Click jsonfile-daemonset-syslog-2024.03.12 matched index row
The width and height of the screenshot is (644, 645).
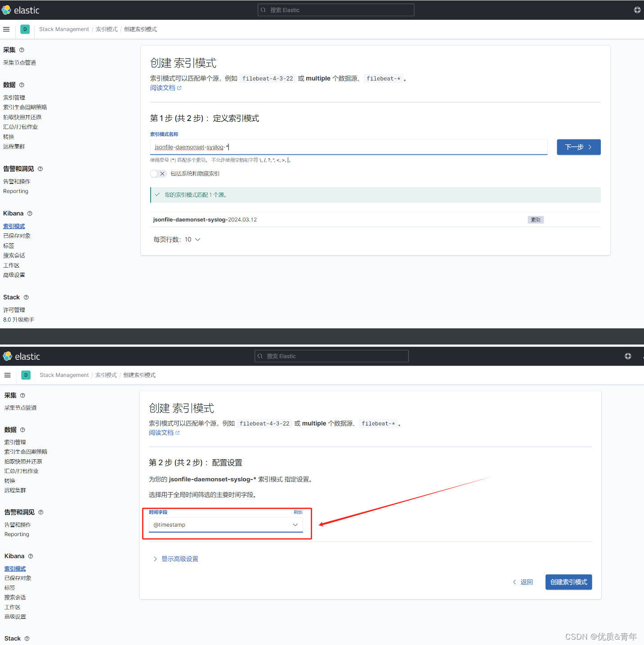pos(375,219)
